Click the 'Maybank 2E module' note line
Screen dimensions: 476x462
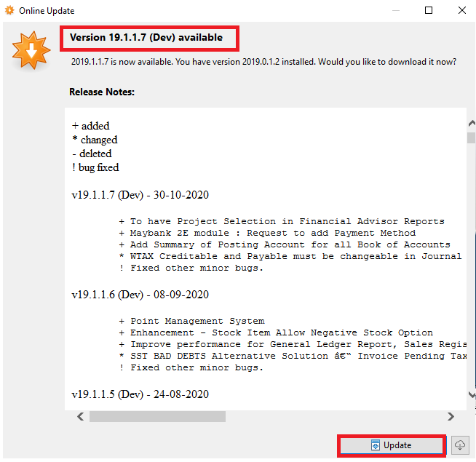[x=267, y=233]
